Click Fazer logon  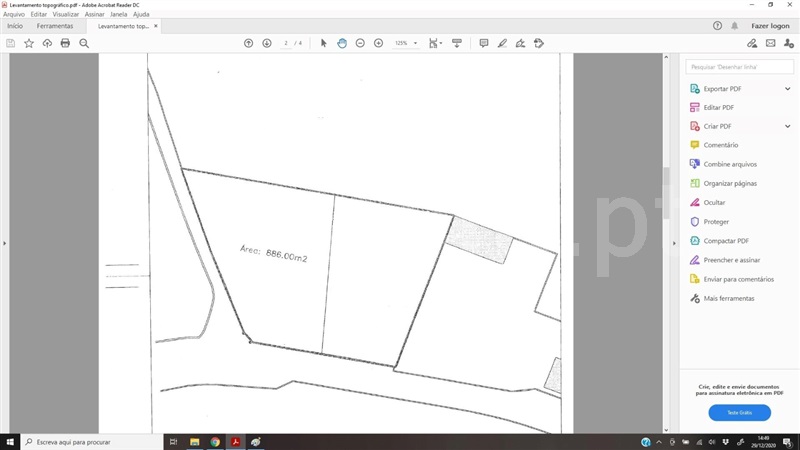pyautogui.click(x=770, y=26)
